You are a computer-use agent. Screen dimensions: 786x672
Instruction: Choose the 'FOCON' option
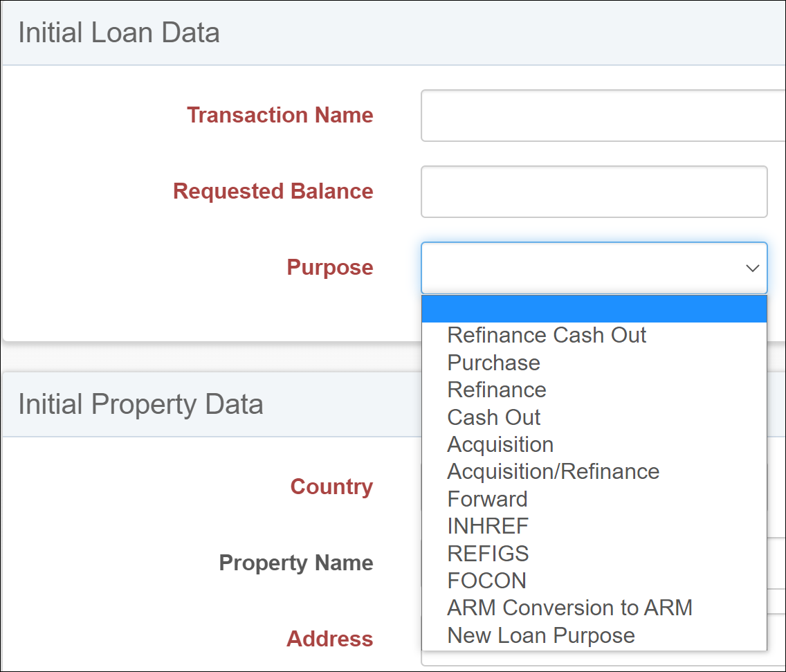click(x=486, y=581)
